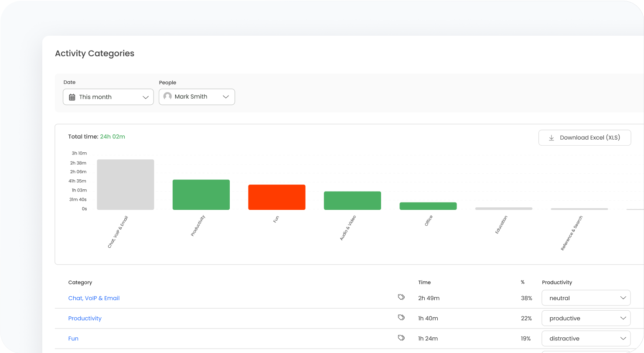
Task: Click the thin gray Education bar
Action: [504, 209]
